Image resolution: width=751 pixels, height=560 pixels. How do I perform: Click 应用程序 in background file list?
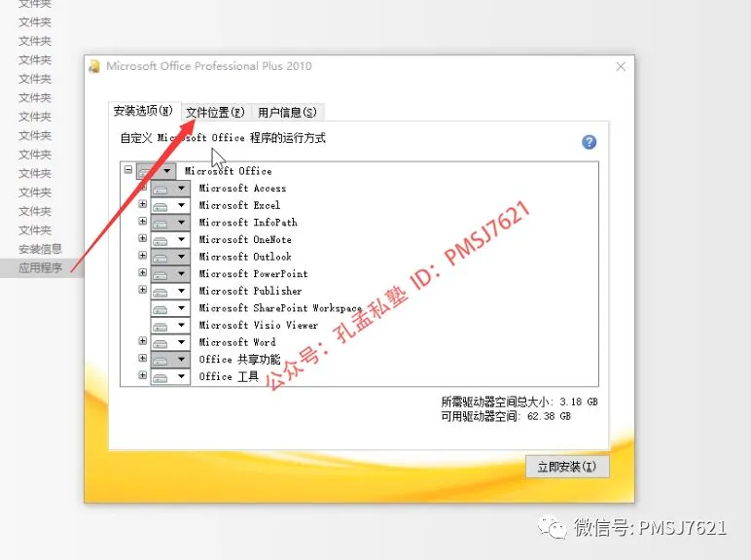[40, 268]
